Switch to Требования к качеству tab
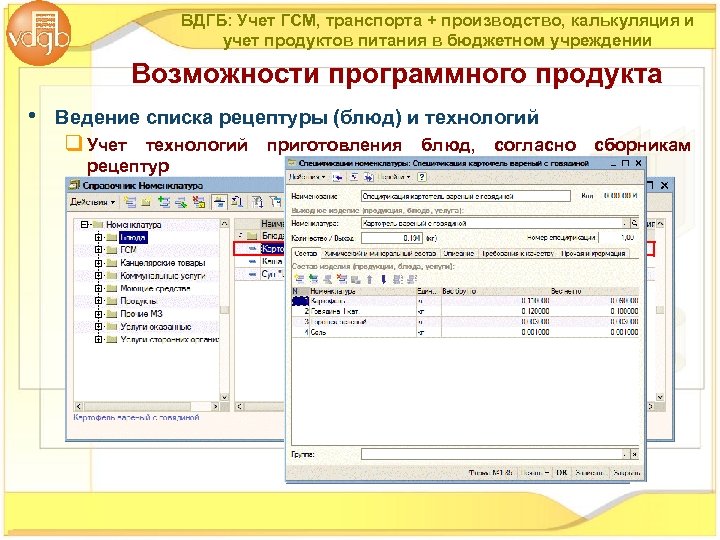The height and width of the screenshot is (540, 720). (518, 253)
